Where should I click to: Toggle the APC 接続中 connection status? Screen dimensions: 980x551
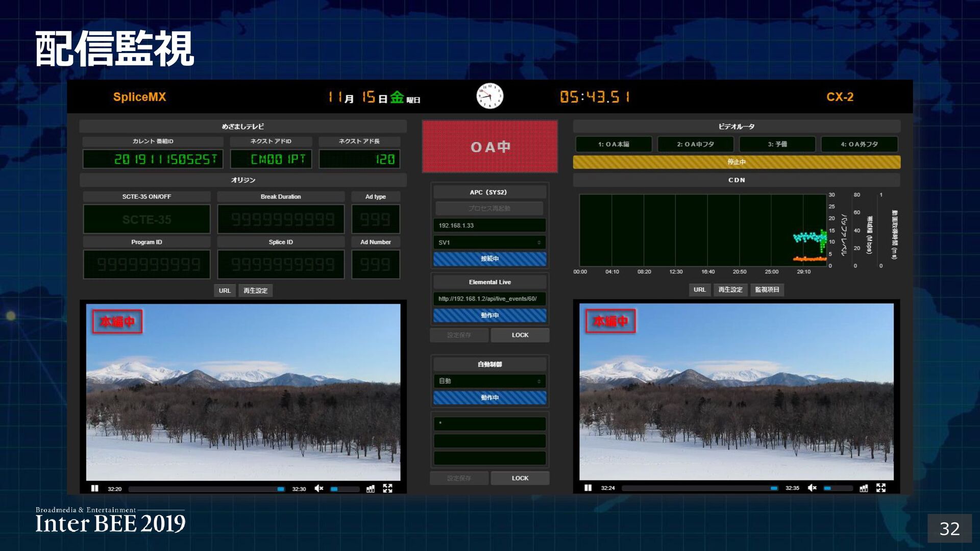tap(489, 259)
